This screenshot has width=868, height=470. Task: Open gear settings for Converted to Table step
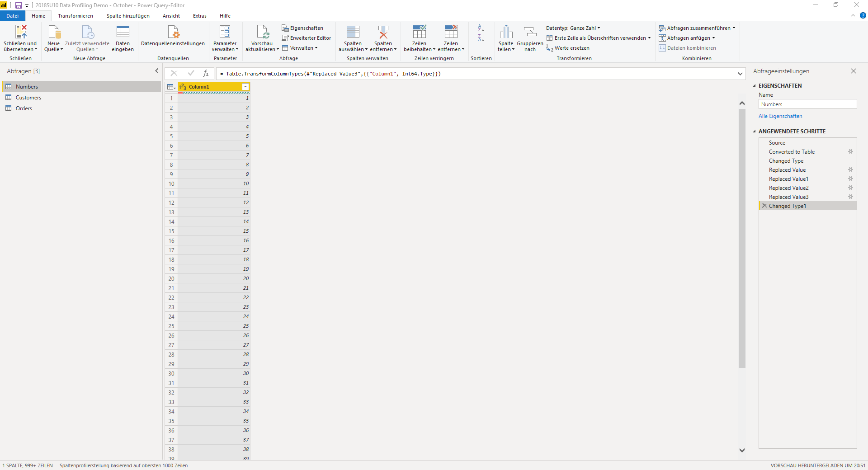[850, 152]
